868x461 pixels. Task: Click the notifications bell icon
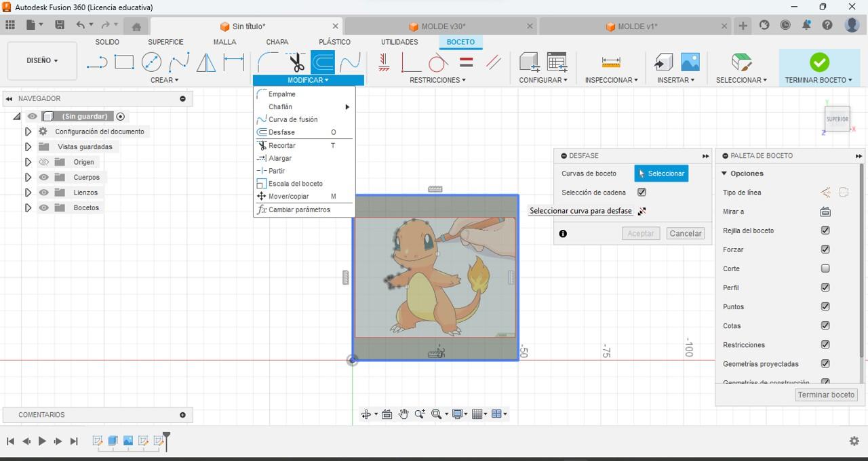(x=806, y=25)
